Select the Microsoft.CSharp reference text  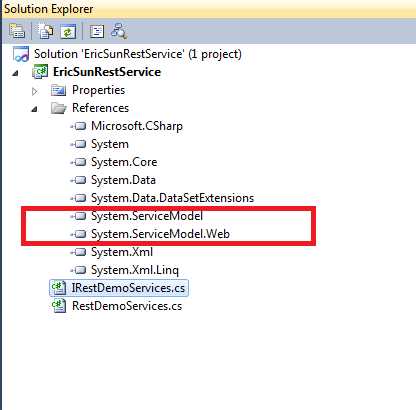(137, 126)
